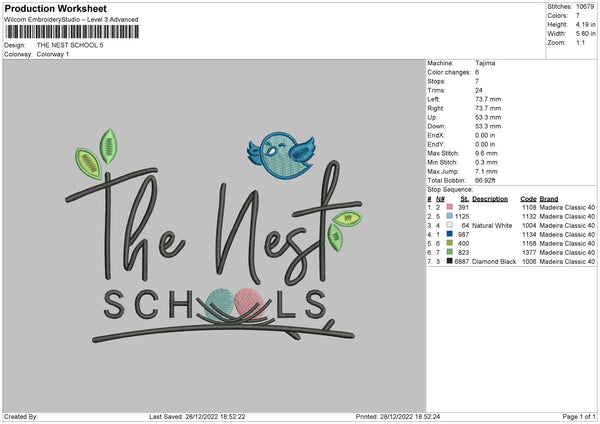
Task: Click the blue bird in the design preview
Action: click(281, 155)
